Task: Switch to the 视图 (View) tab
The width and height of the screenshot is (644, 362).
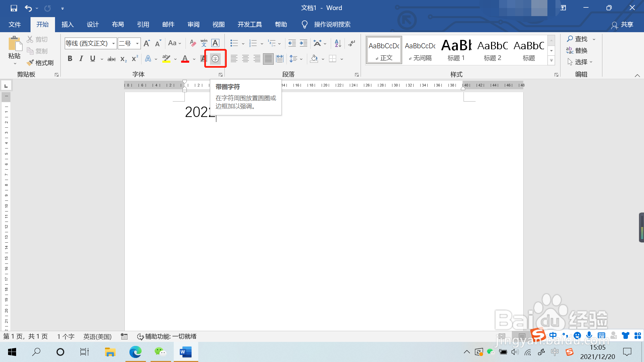Action: (218, 24)
